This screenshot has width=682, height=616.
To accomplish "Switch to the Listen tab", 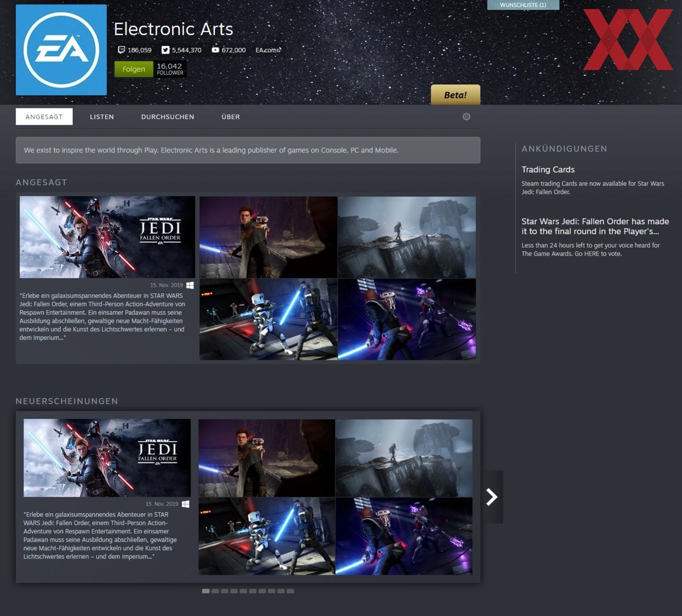I will point(102,117).
